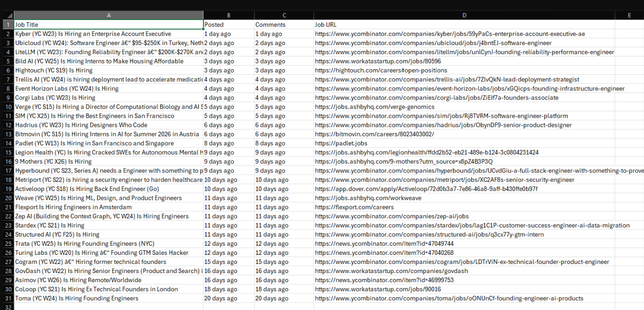644x310 pixels.
Task: Select the Ubicloud (YC W24) job title cell
Action: click(109, 43)
